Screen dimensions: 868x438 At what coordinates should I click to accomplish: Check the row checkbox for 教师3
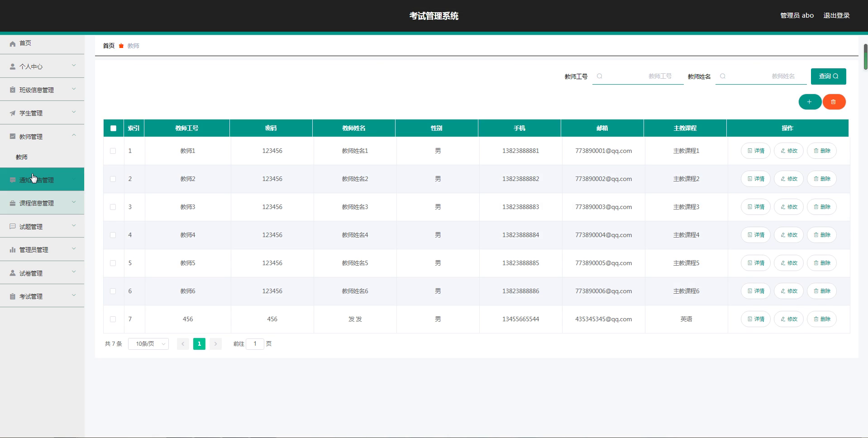pyautogui.click(x=113, y=207)
